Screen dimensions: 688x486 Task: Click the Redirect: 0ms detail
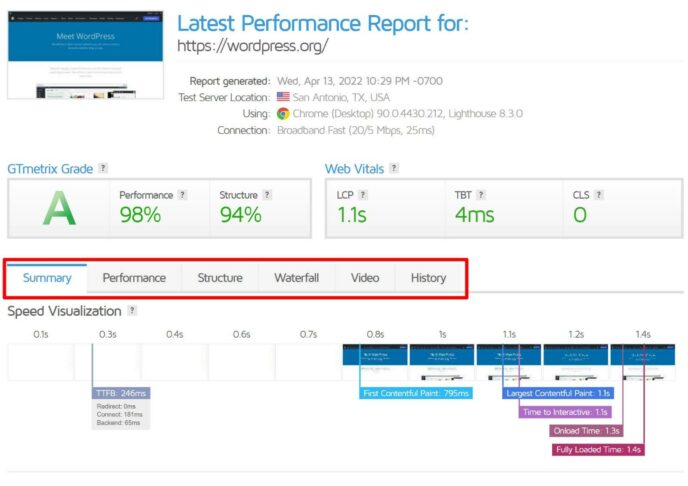[116, 407]
